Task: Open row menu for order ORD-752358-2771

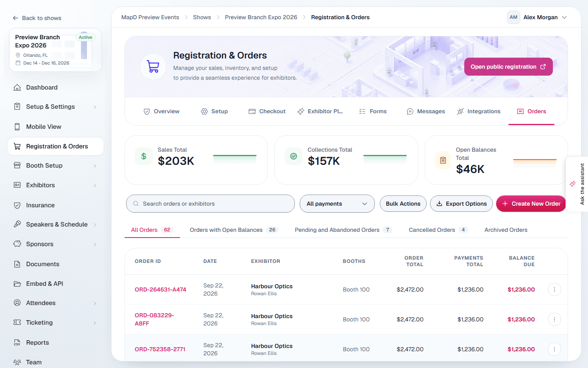Action: tap(554, 349)
